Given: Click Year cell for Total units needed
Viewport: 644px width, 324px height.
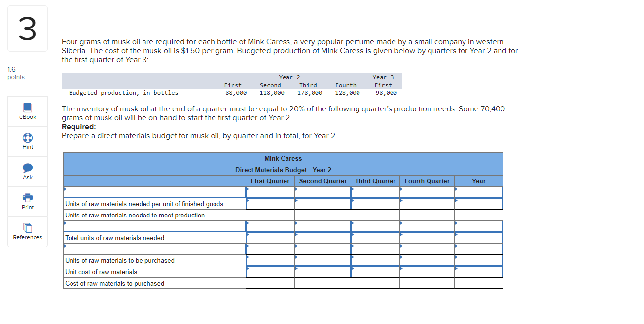Looking at the screenshot, I should coord(479,238).
